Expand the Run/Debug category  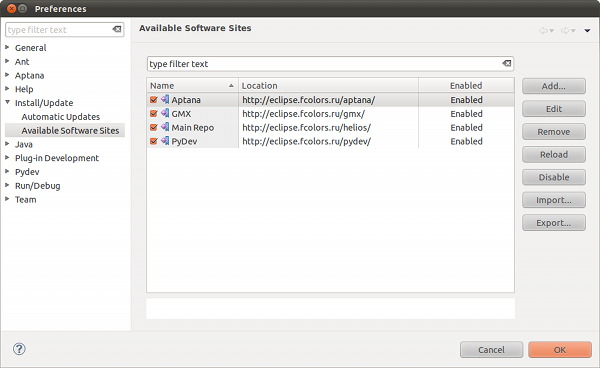(x=7, y=185)
